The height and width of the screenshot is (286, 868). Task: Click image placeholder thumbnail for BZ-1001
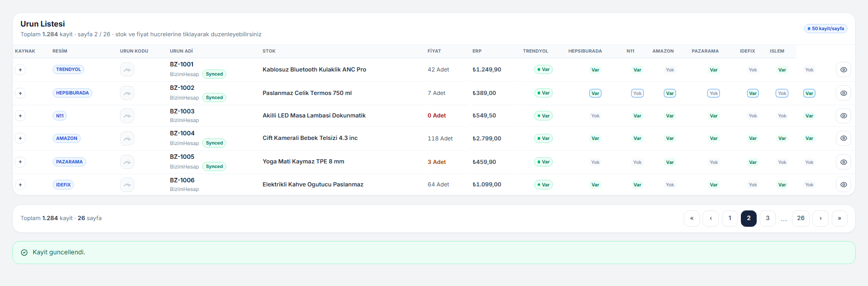pyautogui.click(x=127, y=69)
